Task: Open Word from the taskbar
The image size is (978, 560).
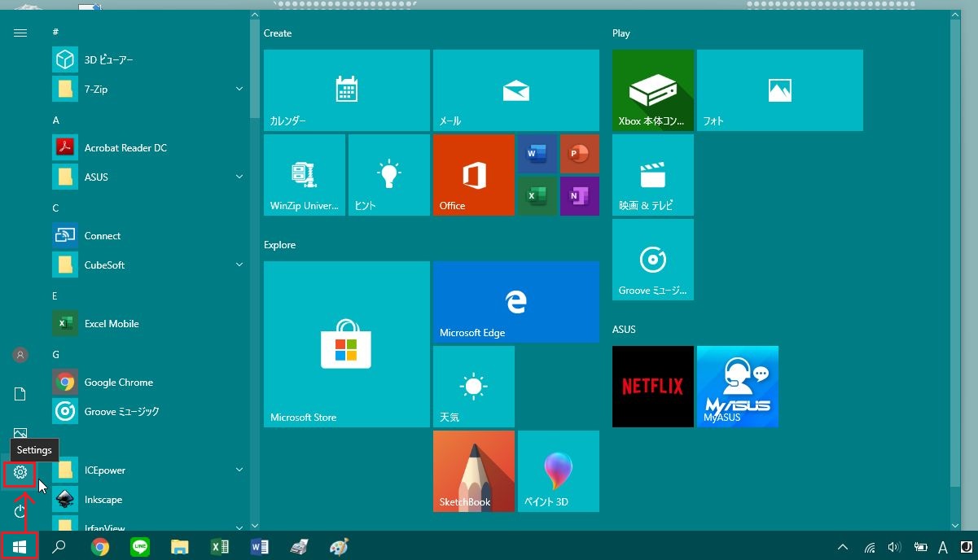Action: tap(259, 547)
